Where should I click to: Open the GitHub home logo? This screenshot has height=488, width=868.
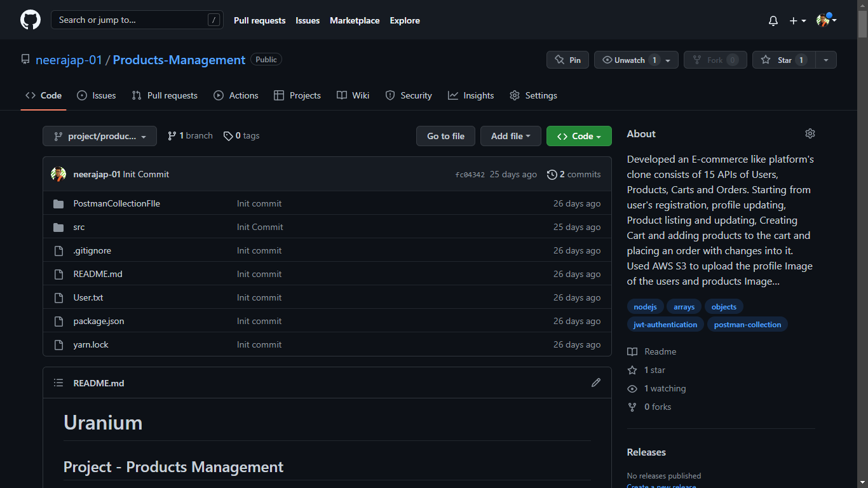(x=31, y=20)
